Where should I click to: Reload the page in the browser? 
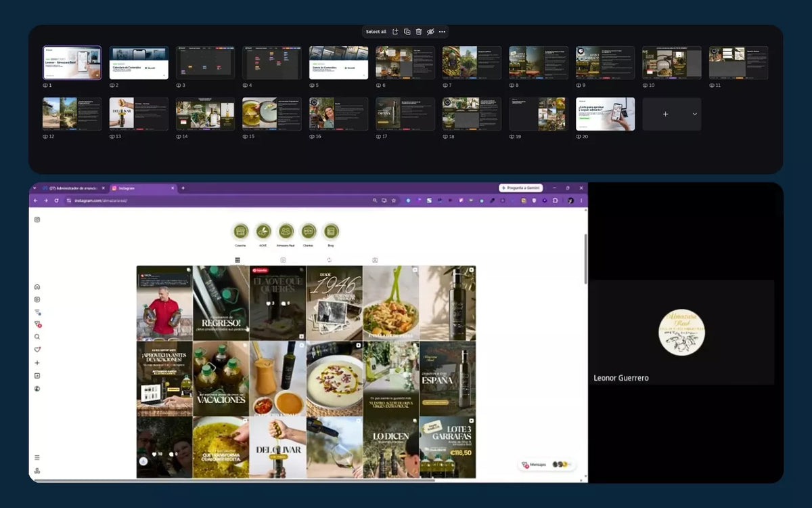56,200
